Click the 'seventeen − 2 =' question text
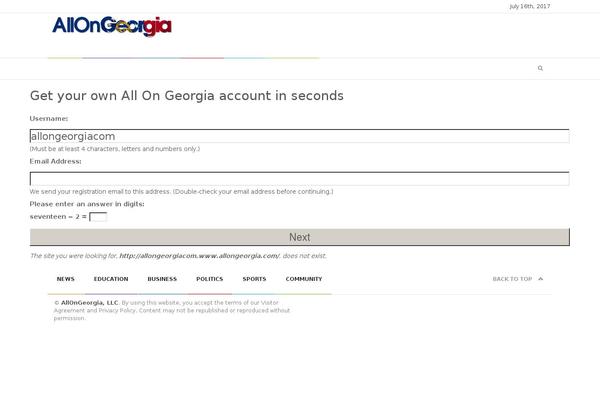 tap(58, 217)
